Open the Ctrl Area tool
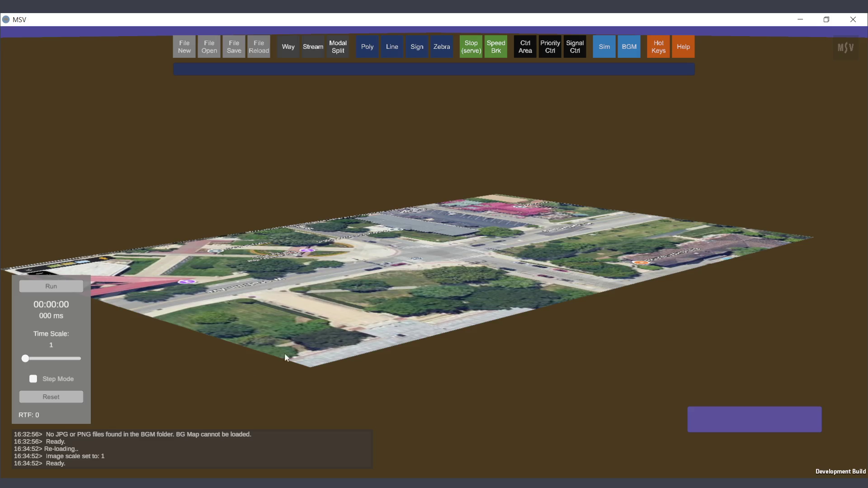The image size is (868, 488). coord(525,47)
